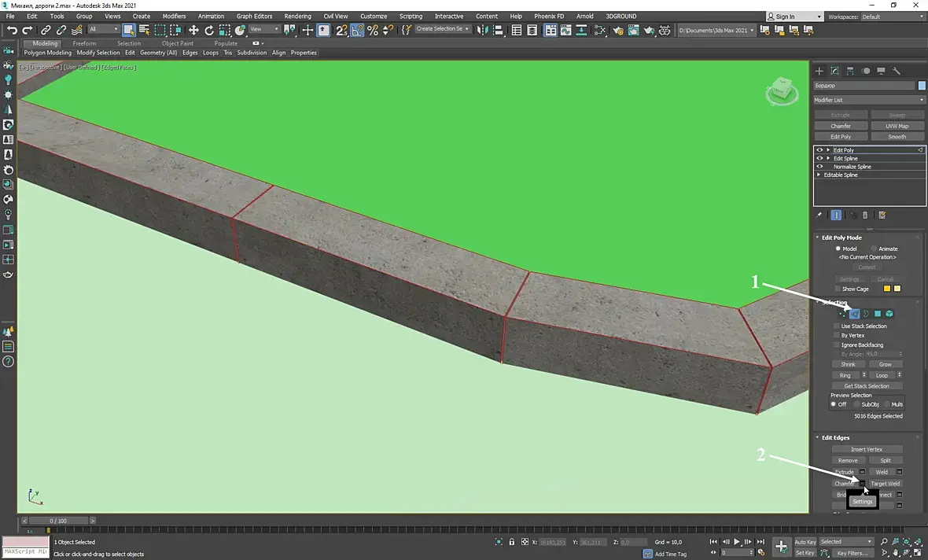Activate the Select and Rotate tool
This screenshot has height=560, width=928.
point(209,30)
